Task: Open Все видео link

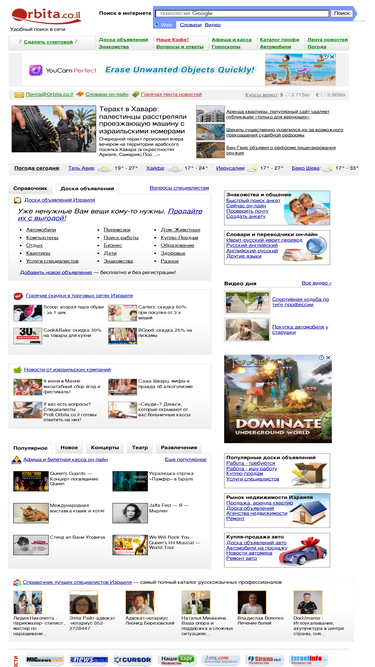Action: pos(317,283)
